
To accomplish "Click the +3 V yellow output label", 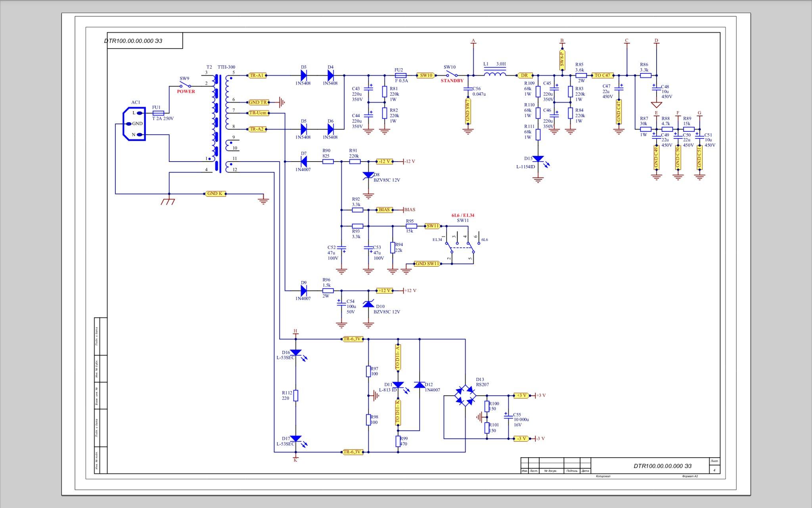I will pos(521,395).
